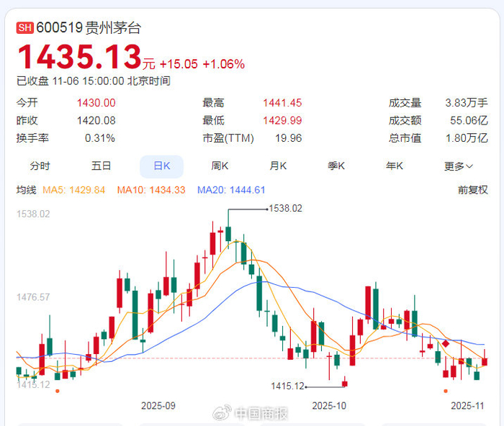Viewport: 504px width, 426px height.
Task: Click the close time 11-06 15:00:00 text
Action: (88, 81)
